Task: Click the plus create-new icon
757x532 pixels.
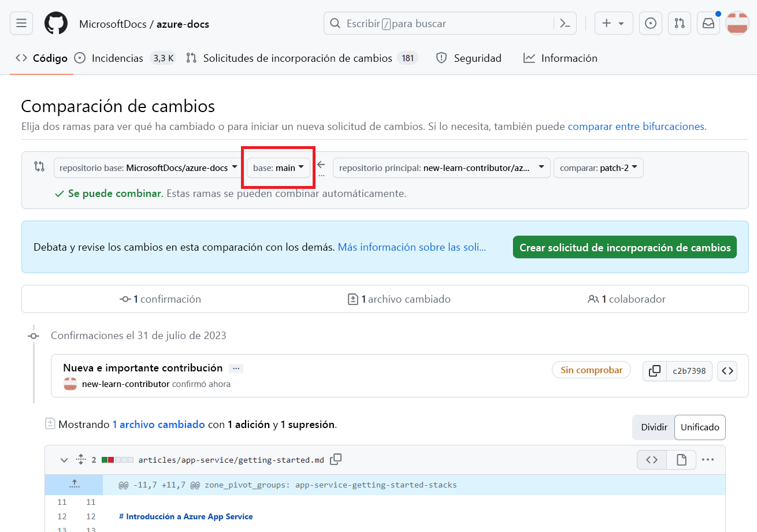Action: 606,23
